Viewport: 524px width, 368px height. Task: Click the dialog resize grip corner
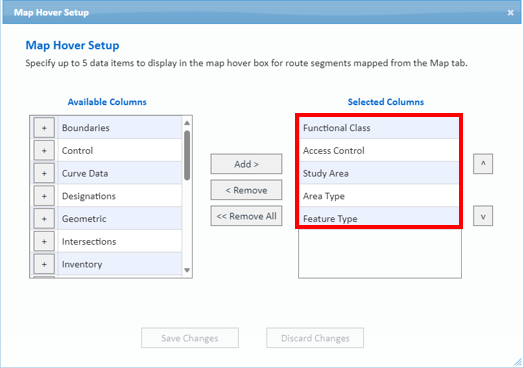[x=518, y=362]
